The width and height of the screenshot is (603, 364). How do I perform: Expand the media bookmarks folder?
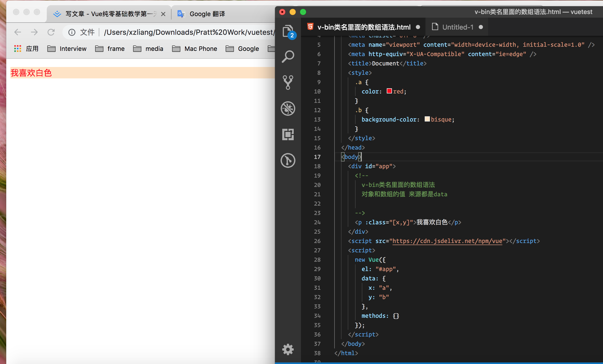(x=148, y=49)
